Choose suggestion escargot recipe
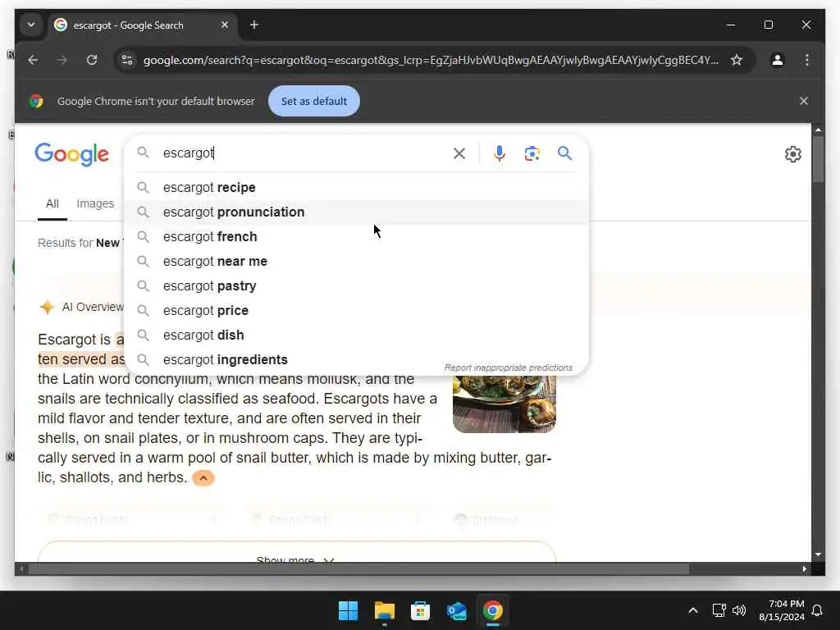840x630 pixels. 356,188
